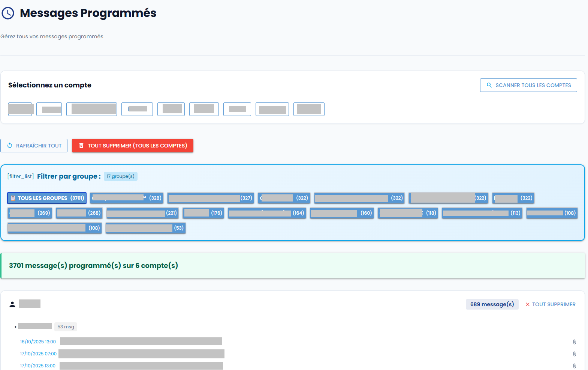Click the red X icon beside Tout supprimer

(x=527, y=304)
